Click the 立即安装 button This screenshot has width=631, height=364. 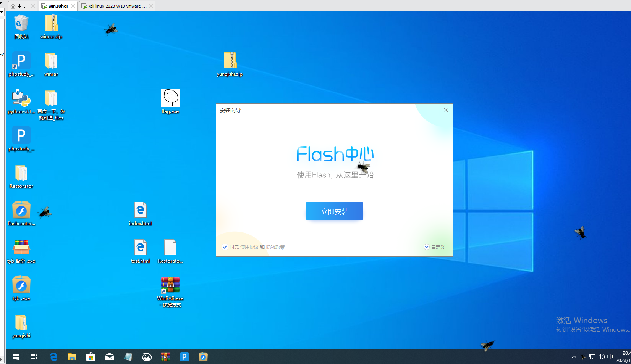coord(335,211)
